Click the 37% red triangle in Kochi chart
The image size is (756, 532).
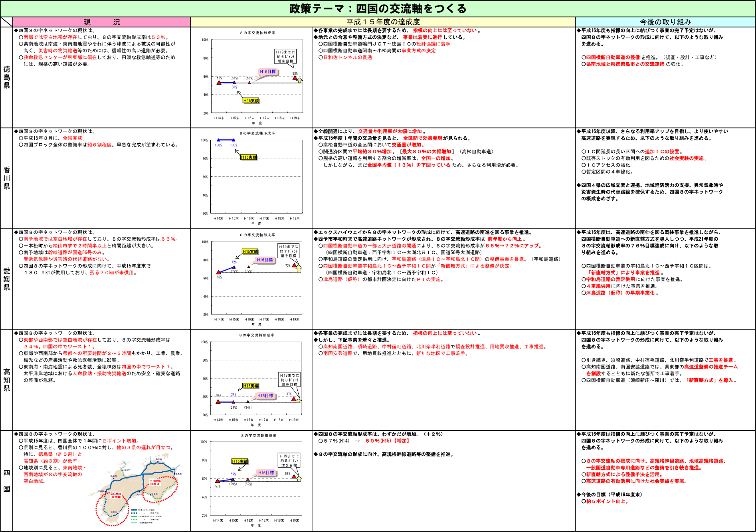(x=294, y=399)
